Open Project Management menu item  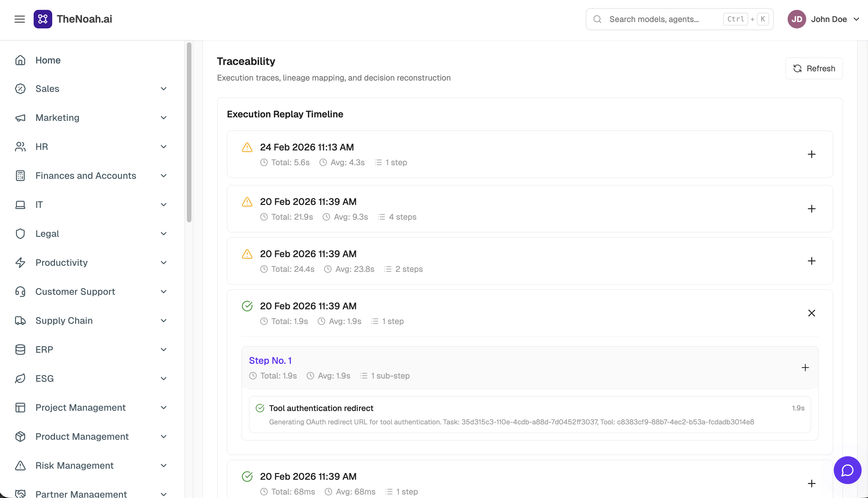tap(92, 407)
